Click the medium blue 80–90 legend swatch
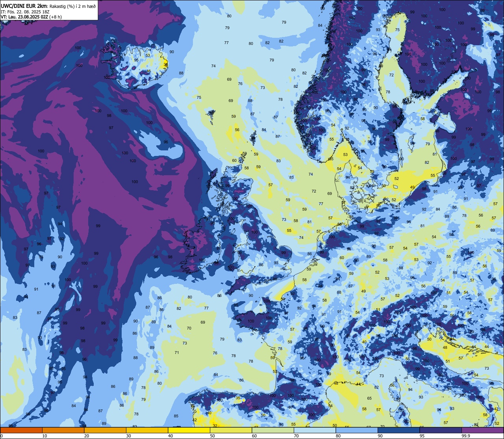The image size is (504, 439). pos(357,430)
